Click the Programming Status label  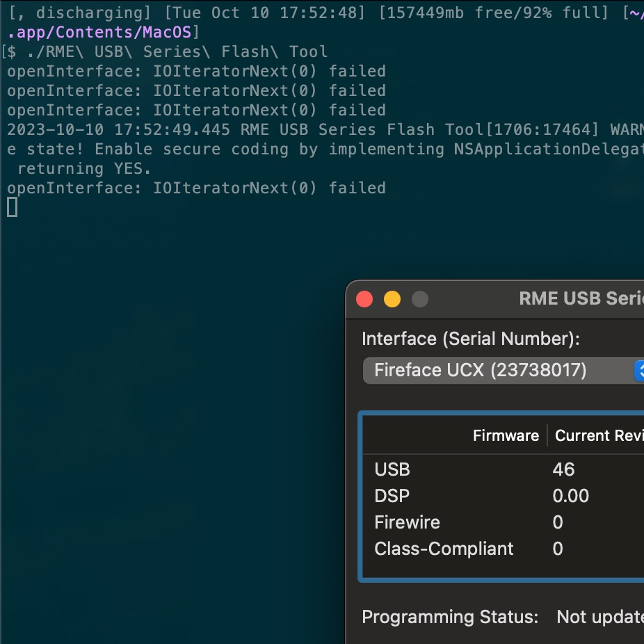tap(450, 617)
